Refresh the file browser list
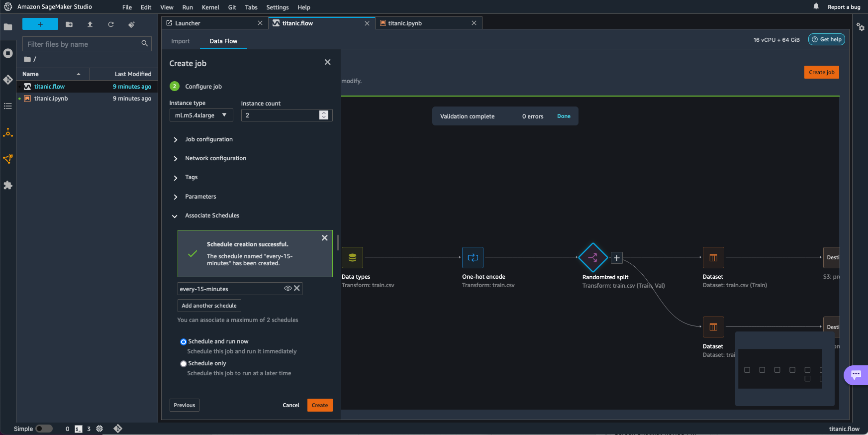868x435 pixels. tap(111, 24)
